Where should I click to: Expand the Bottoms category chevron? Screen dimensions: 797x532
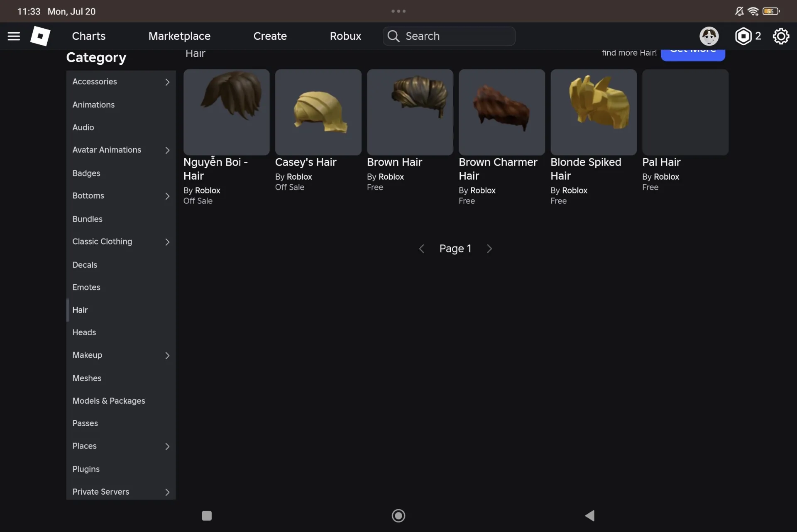pos(167,196)
